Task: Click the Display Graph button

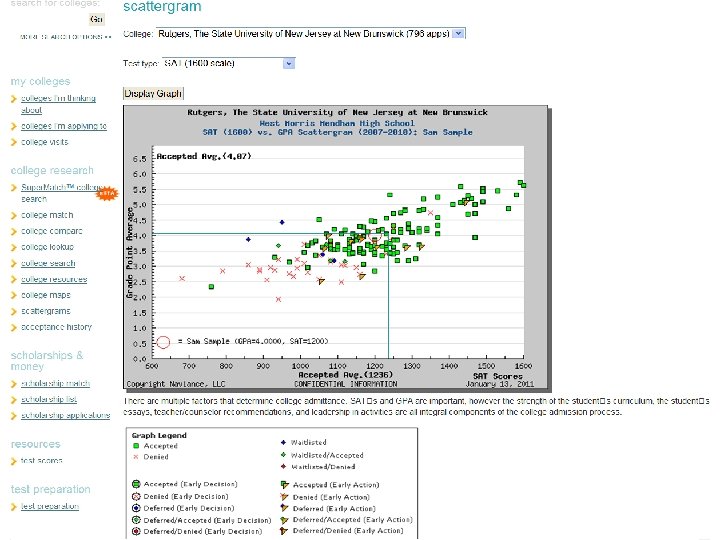Action: pyautogui.click(x=153, y=94)
